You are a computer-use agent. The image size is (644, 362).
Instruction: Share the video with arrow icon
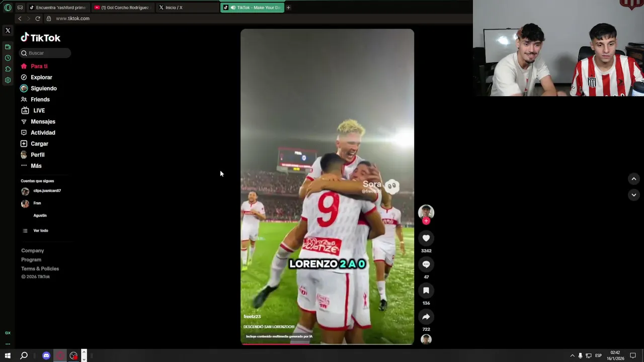[426, 317]
